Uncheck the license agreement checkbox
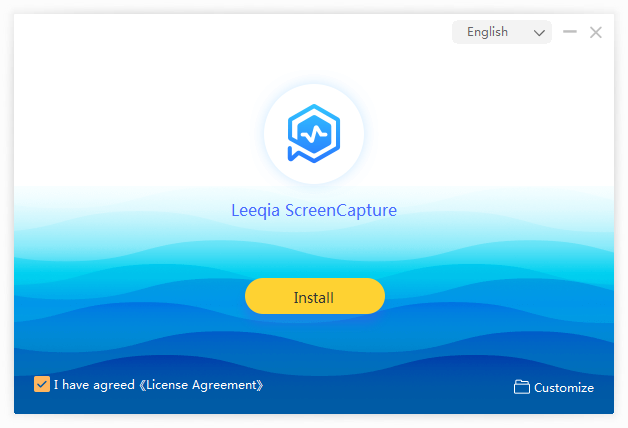Viewport: 628px width, 428px height. (x=42, y=384)
